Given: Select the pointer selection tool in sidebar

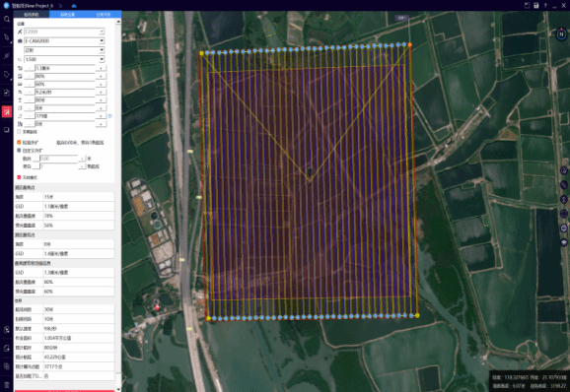Looking at the screenshot, I should (7, 37).
